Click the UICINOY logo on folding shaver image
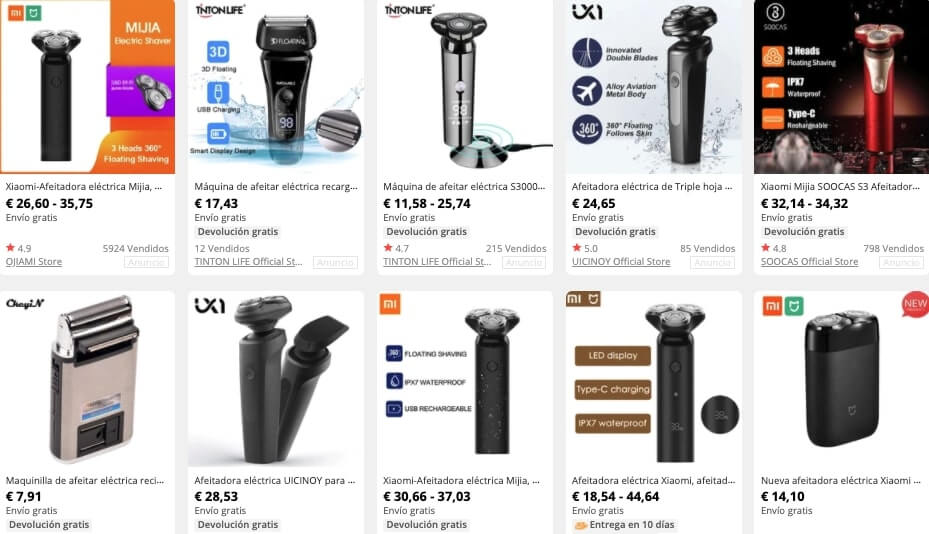The height and width of the screenshot is (534, 929). pyautogui.click(x=210, y=305)
